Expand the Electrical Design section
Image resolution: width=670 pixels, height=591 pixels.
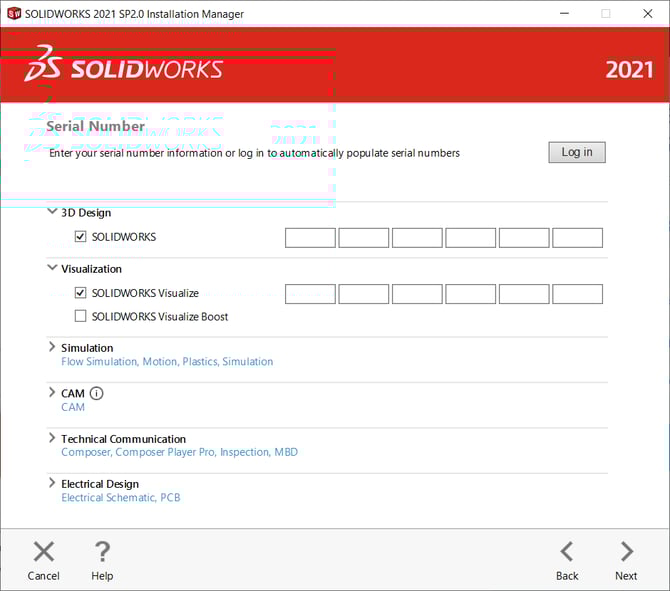(x=52, y=483)
